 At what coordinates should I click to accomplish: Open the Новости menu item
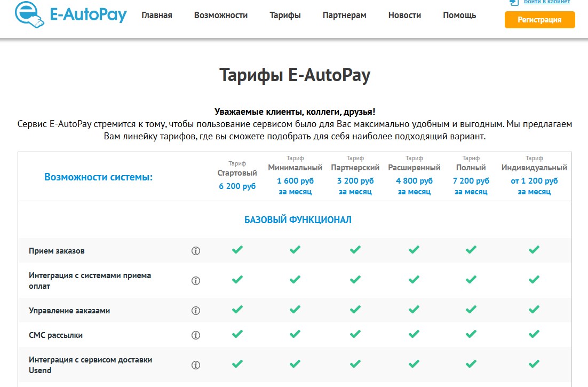(x=404, y=15)
